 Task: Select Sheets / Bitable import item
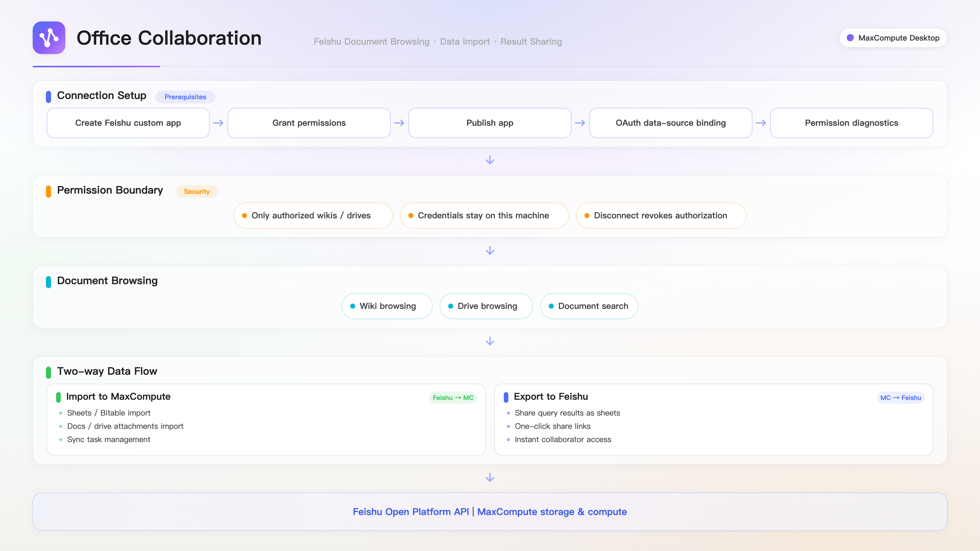click(x=109, y=413)
